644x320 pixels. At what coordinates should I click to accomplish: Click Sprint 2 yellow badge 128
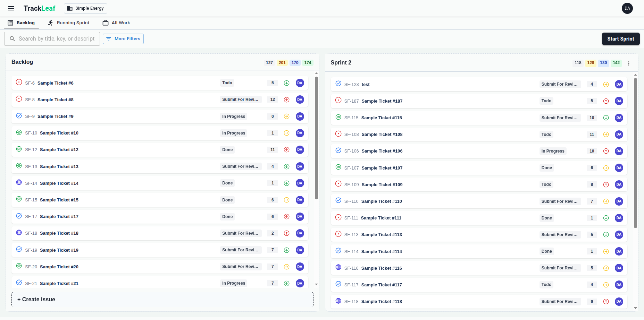[x=591, y=63]
